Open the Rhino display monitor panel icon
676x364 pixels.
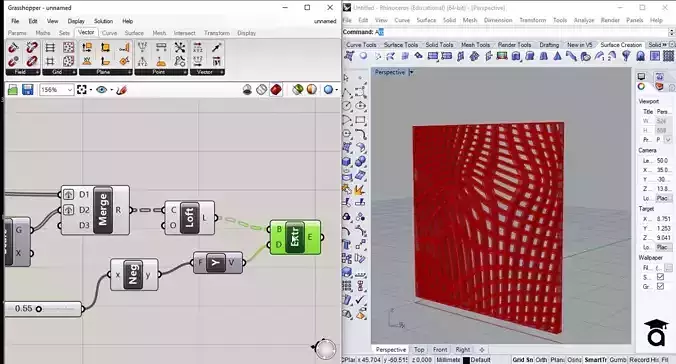(642, 76)
